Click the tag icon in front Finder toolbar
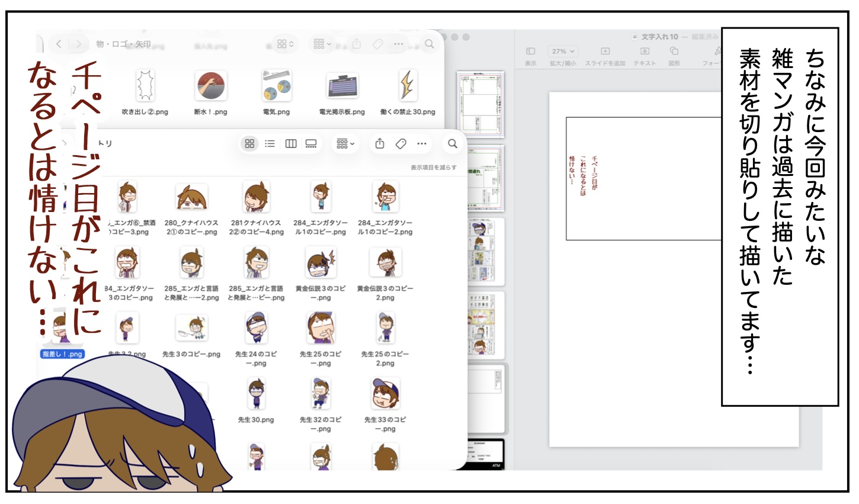The image size is (859, 504). coord(400,143)
